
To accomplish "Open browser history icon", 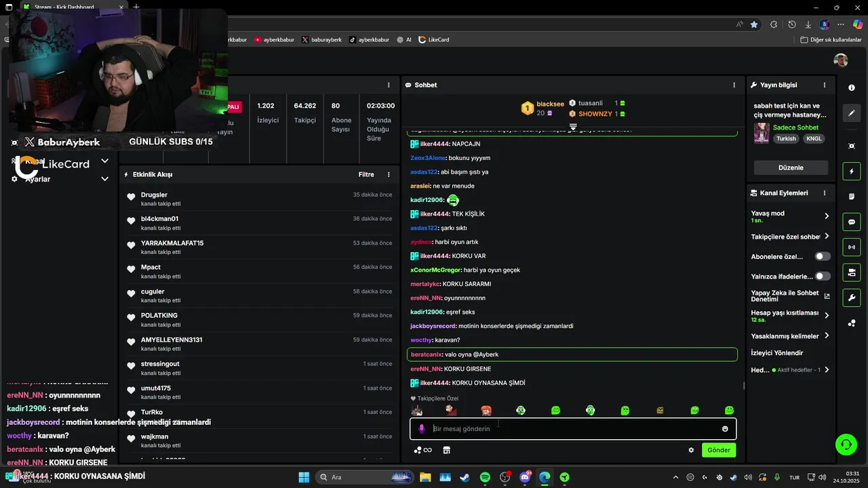I will [791, 24].
